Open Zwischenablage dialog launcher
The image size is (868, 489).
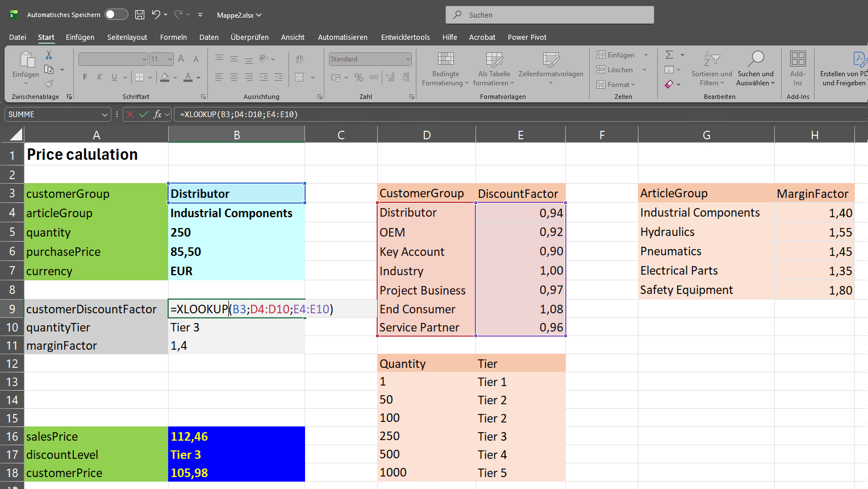(x=69, y=97)
